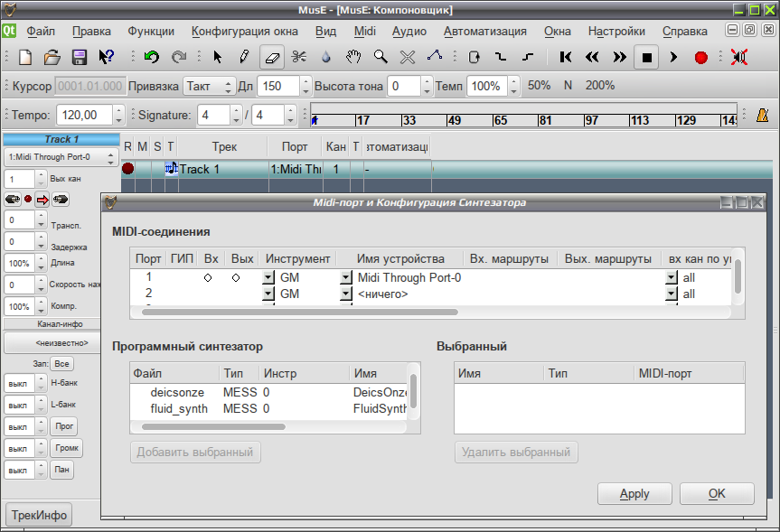Toggle the Вых circle for port 1
Viewport: 780px width, 532px height.
[x=236, y=278]
